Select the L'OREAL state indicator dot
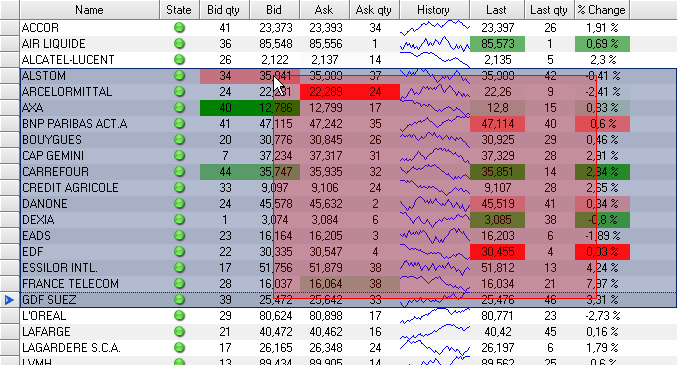 [x=179, y=316]
